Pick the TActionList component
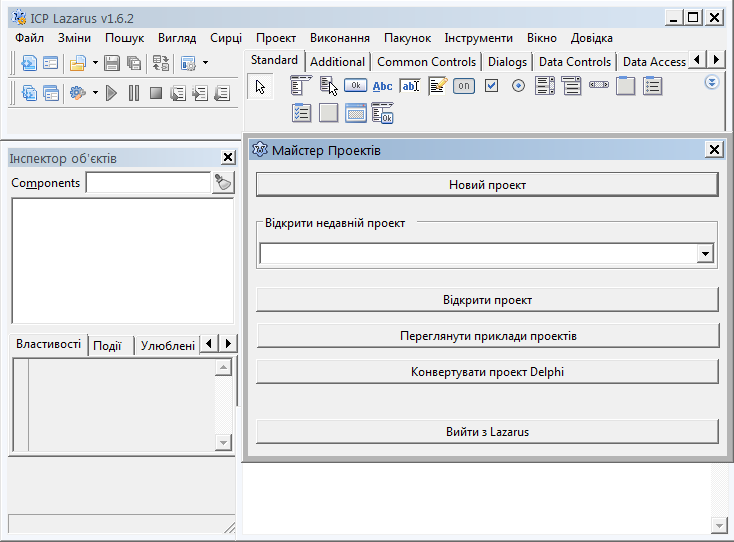This screenshot has width=734, height=542. pos(382,113)
